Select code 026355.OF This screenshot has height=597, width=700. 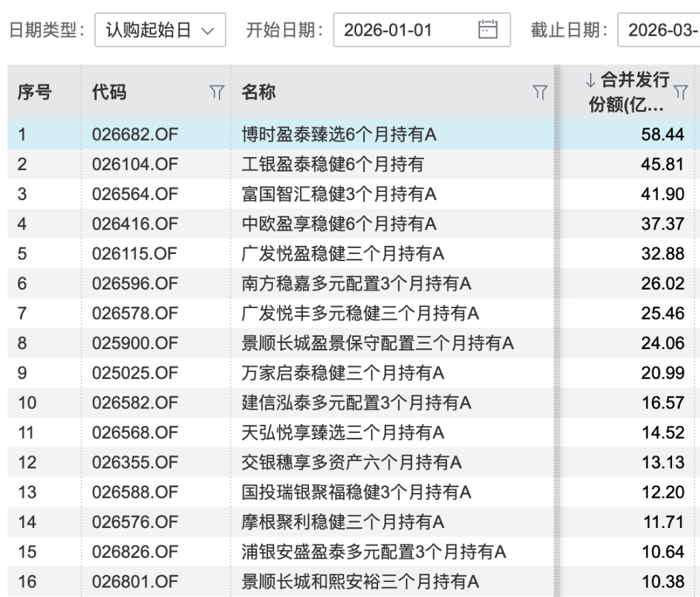(135, 463)
